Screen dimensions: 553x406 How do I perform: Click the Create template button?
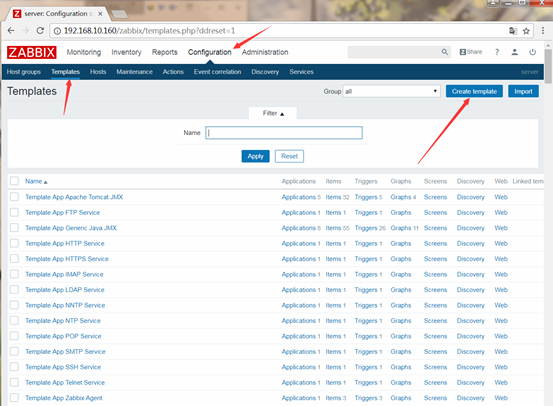tap(474, 91)
